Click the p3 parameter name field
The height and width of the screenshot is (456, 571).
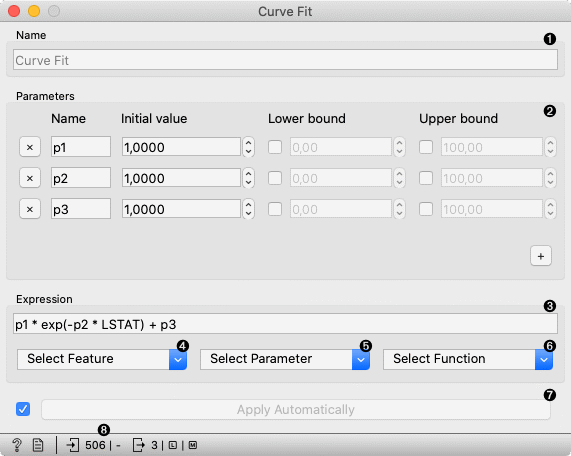81,209
